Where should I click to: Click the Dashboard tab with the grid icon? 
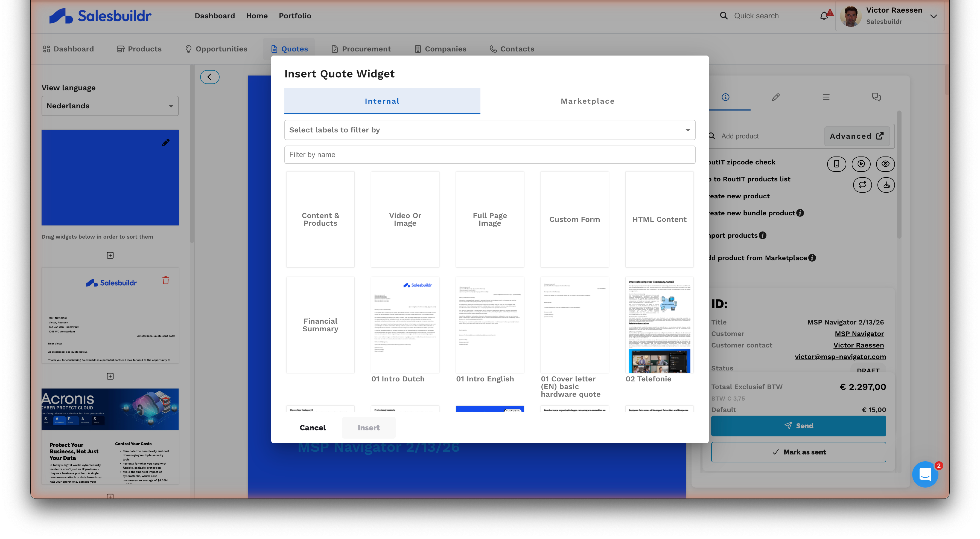pyautogui.click(x=68, y=49)
